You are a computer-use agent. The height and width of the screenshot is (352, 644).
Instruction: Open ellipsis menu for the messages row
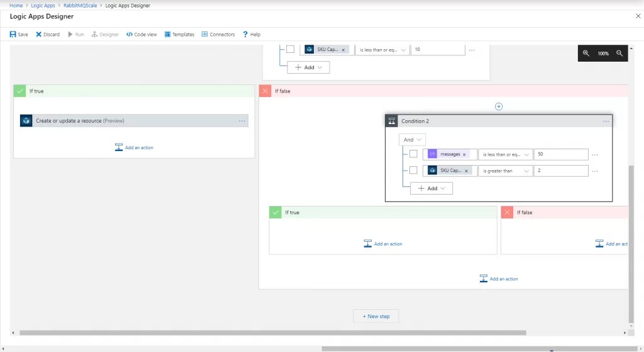coord(595,155)
